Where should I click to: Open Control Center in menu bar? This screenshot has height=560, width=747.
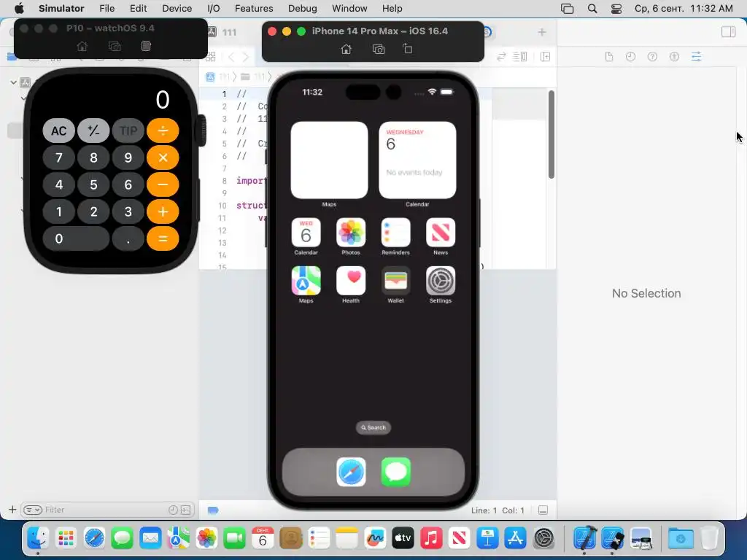pyautogui.click(x=616, y=9)
